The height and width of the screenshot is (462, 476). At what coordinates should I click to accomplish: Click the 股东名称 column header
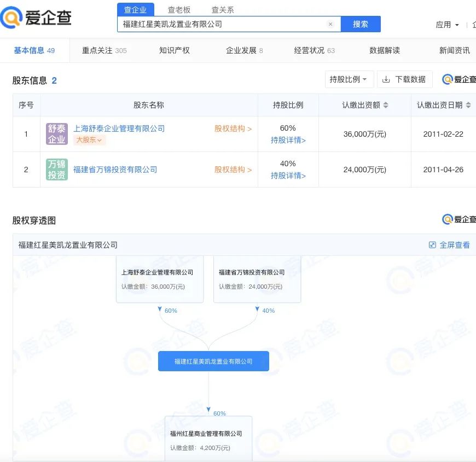[x=149, y=105]
